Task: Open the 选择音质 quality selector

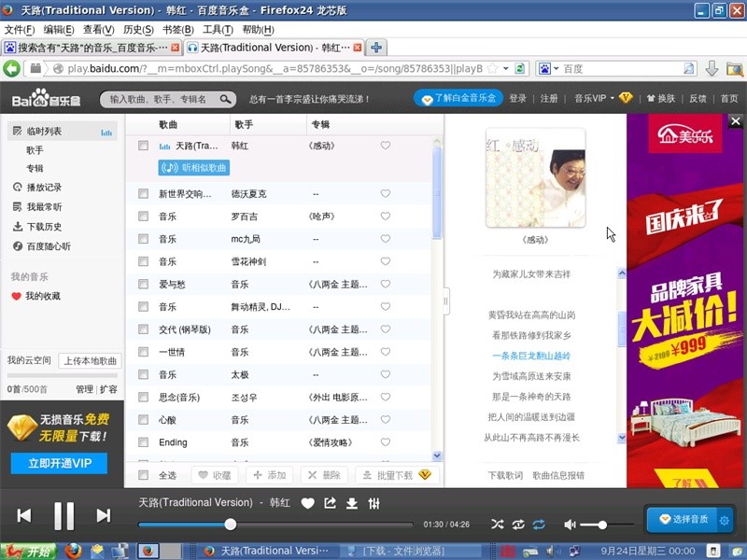Action: 684,519
